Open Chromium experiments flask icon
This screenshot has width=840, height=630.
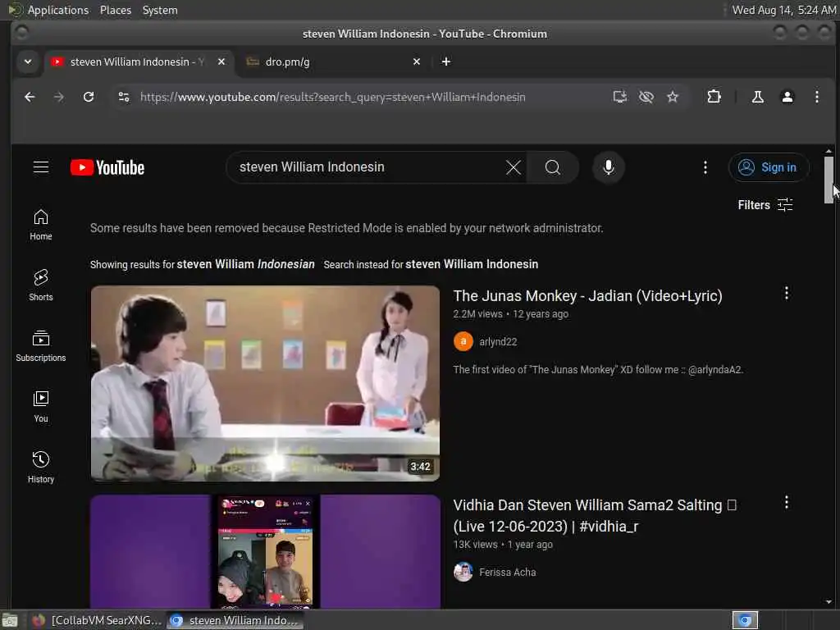tap(757, 97)
